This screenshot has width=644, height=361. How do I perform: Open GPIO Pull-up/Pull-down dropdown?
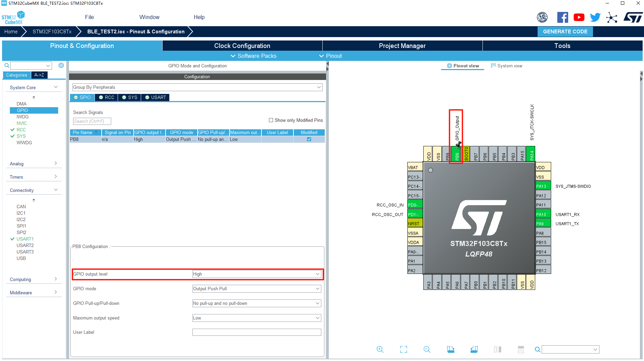point(257,303)
